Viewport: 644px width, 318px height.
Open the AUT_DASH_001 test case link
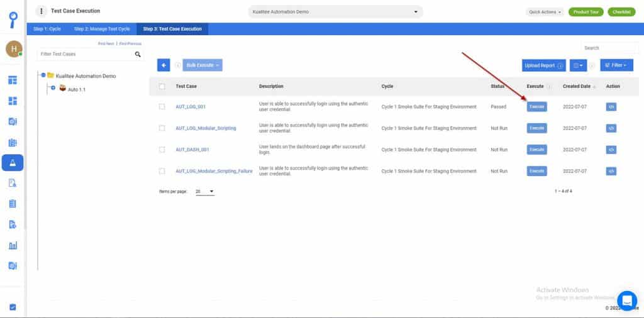click(192, 150)
